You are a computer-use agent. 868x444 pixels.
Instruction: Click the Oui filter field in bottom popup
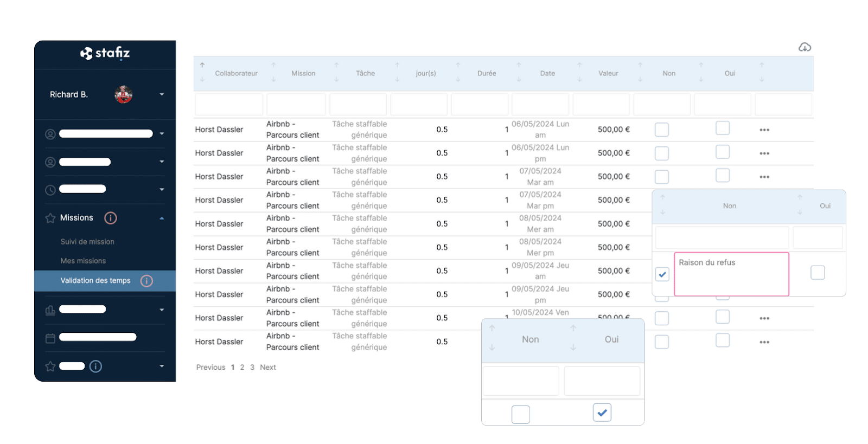(602, 381)
